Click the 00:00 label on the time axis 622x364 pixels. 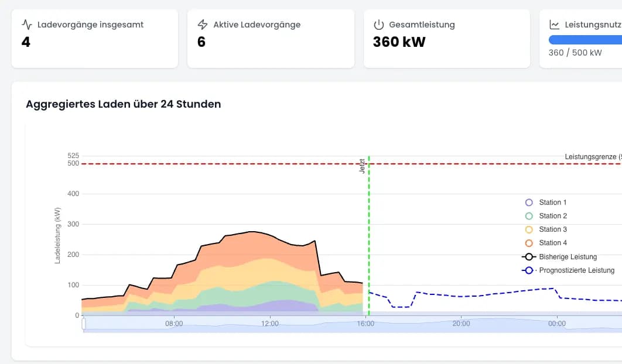(557, 324)
